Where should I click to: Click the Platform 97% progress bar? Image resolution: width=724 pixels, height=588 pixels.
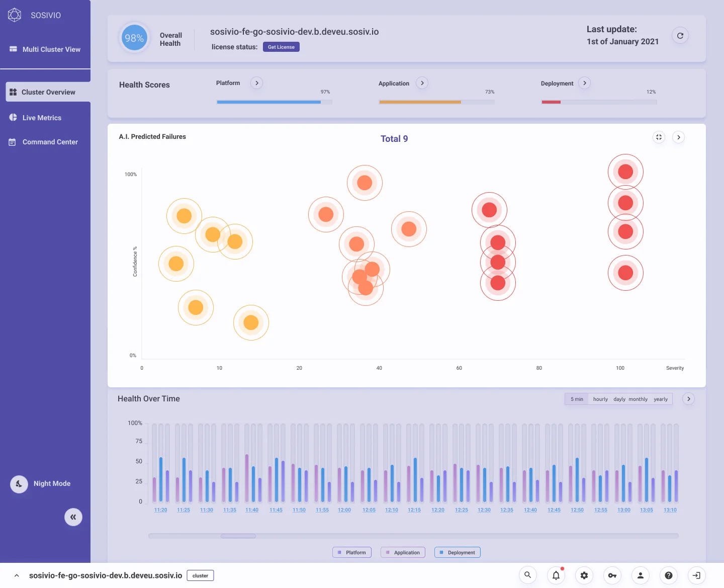point(275,102)
